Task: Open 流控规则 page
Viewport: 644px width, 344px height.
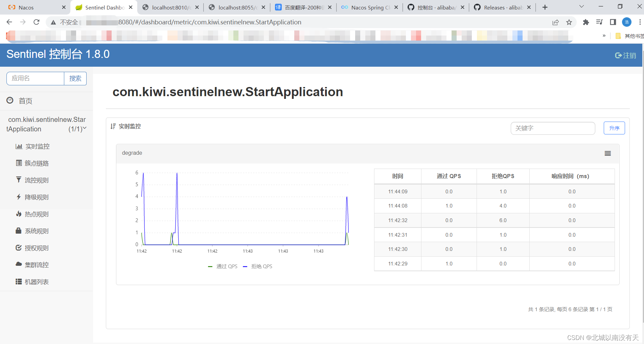Action: (x=37, y=180)
